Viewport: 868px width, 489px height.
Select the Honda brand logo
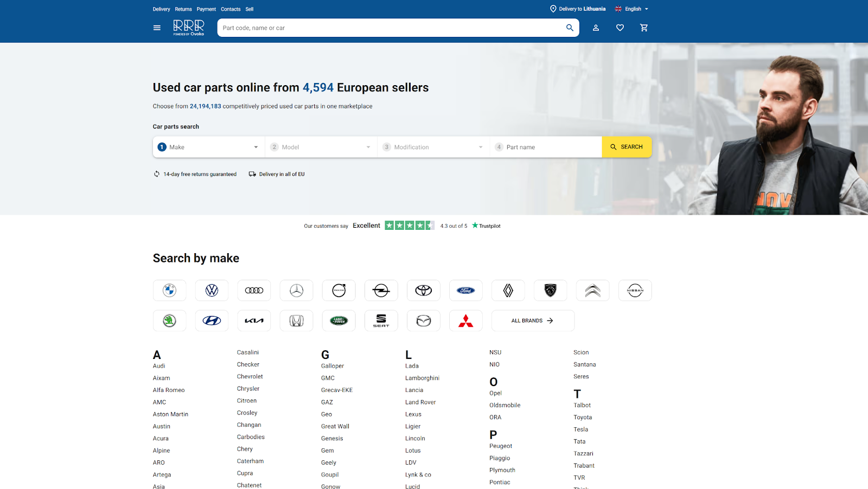[x=297, y=321]
